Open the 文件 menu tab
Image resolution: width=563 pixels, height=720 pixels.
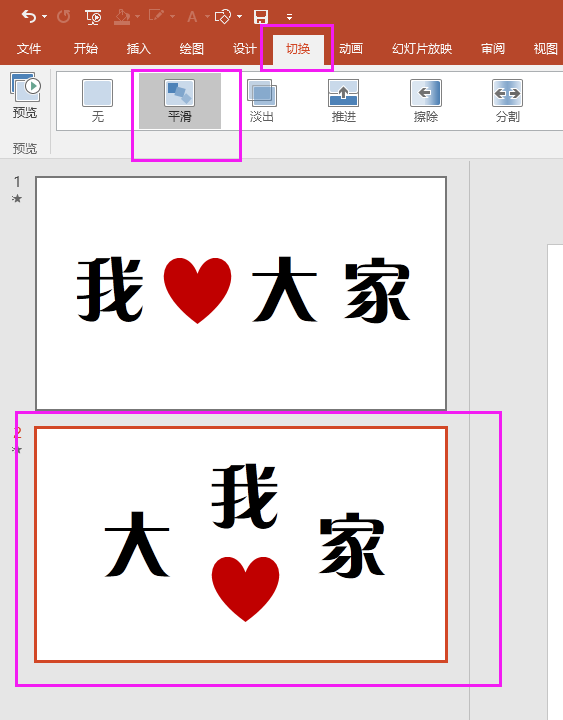tap(29, 49)
